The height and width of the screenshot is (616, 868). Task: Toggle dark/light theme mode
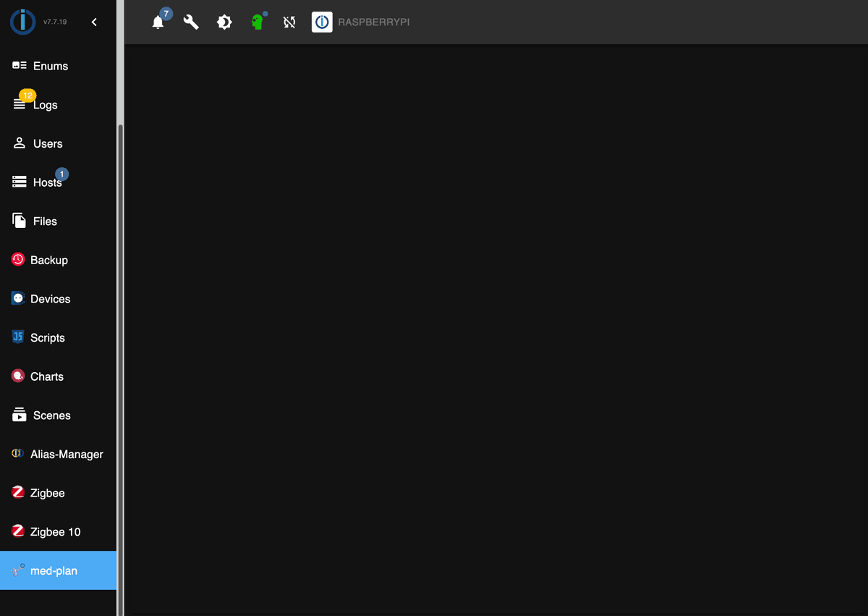pos(224,22)
